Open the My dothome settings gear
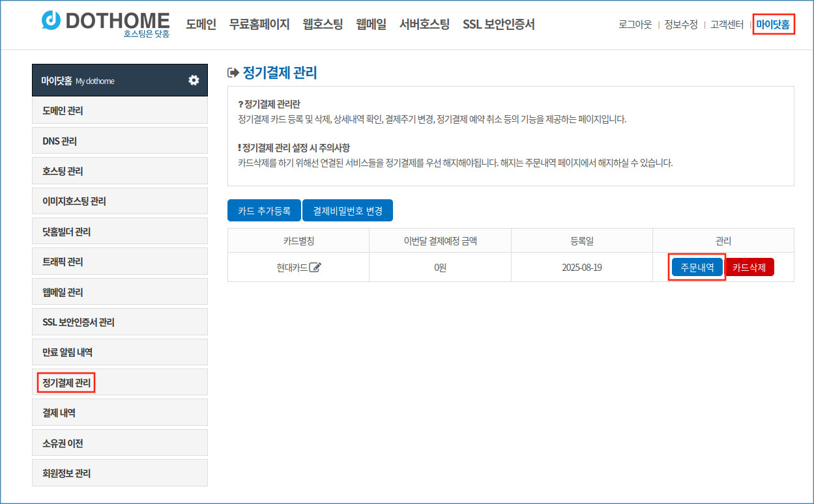The height and width of the screenshot is (504, 814). (x=194, y=80)
